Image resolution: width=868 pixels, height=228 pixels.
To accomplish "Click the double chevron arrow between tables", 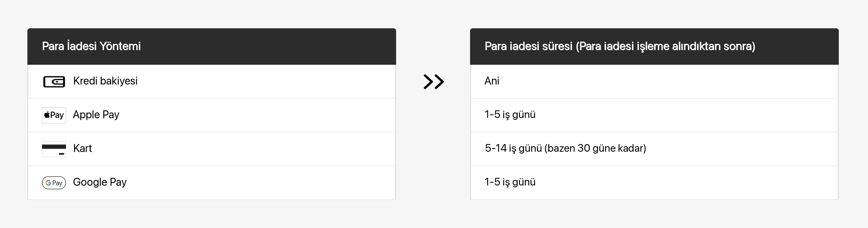I will coord(434,81).
